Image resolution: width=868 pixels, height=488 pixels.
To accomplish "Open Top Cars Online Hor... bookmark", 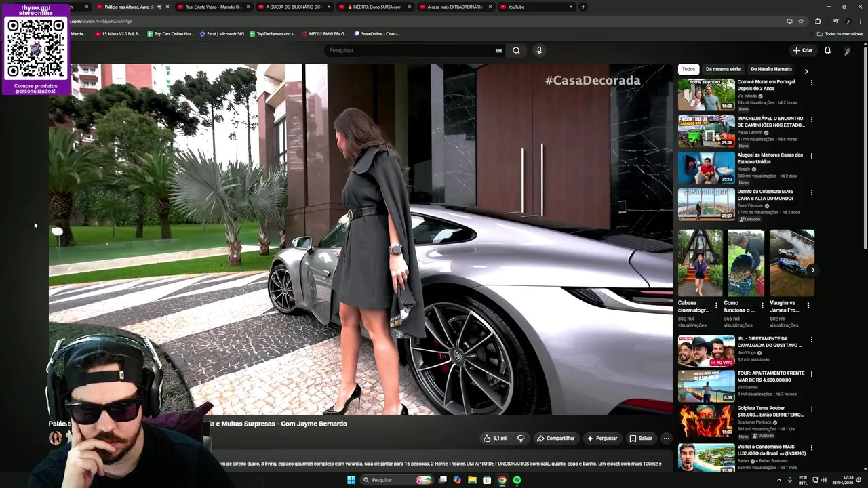I will (170, 33).
